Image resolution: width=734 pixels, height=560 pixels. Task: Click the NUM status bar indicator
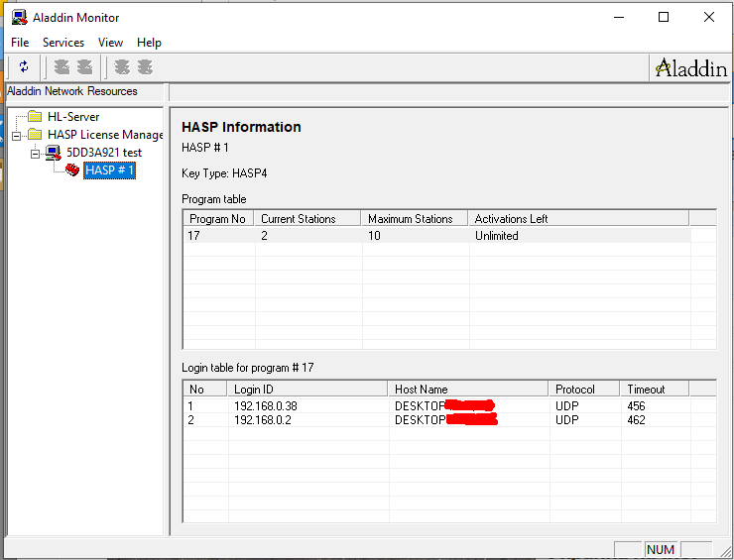coord(661,549)
